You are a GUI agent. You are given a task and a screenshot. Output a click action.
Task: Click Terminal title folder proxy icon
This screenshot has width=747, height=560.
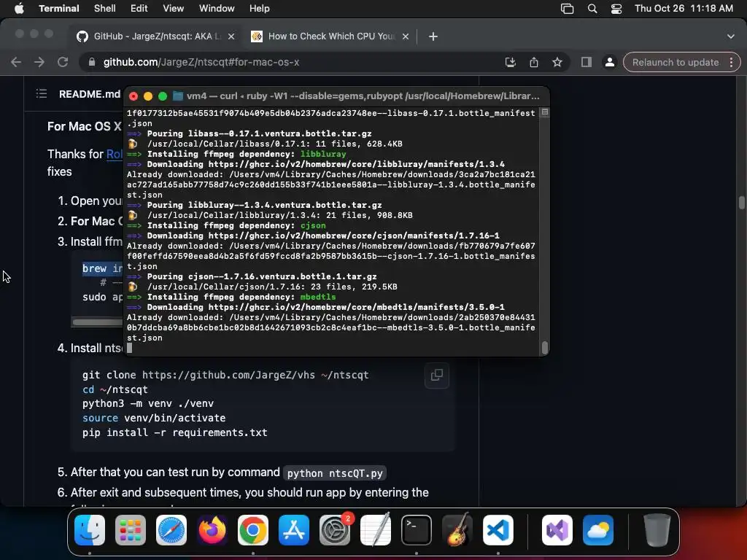coord(178,96)
